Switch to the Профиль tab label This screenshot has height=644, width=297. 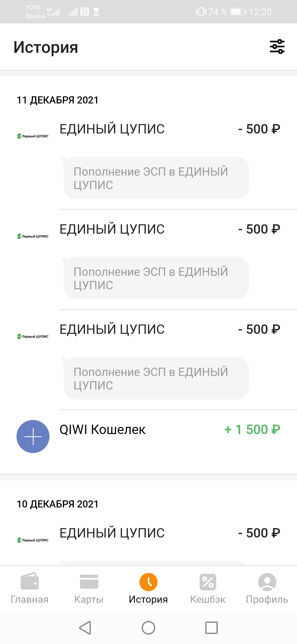[267, 599]
